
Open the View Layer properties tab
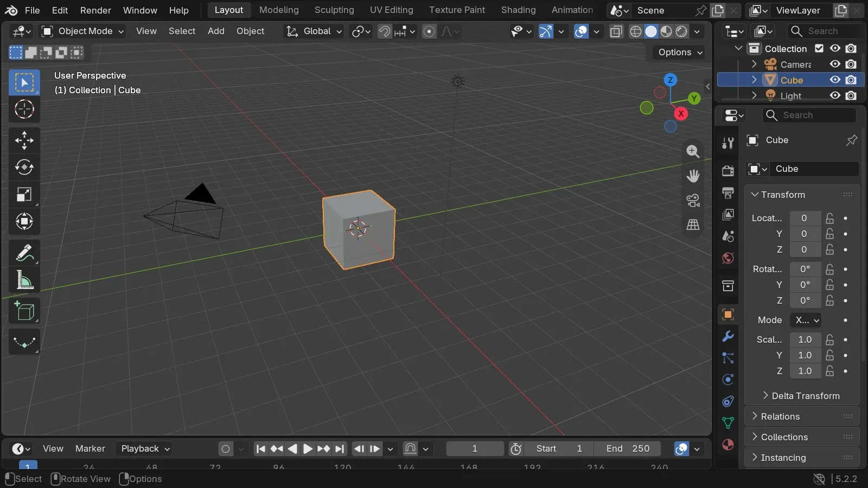click(728, 215)
